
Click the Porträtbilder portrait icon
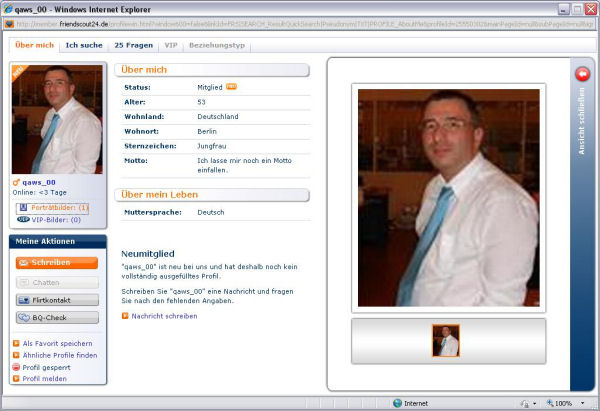click(x=23, y=207)
